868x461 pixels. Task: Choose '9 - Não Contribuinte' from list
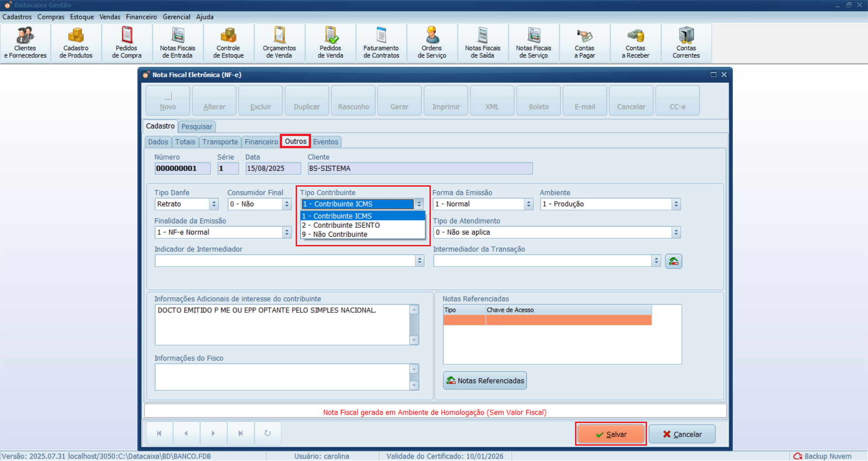pyautogui.click(x=340, y=234)
